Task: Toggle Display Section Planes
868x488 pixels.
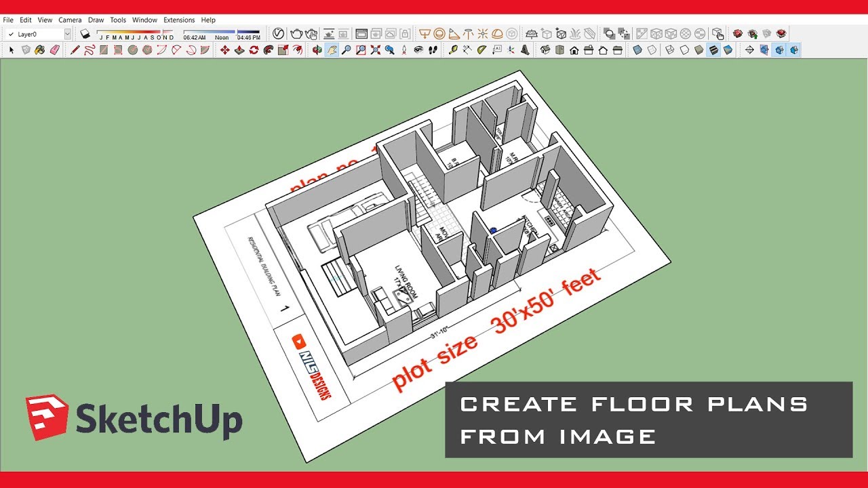Action: coord(764,50)
